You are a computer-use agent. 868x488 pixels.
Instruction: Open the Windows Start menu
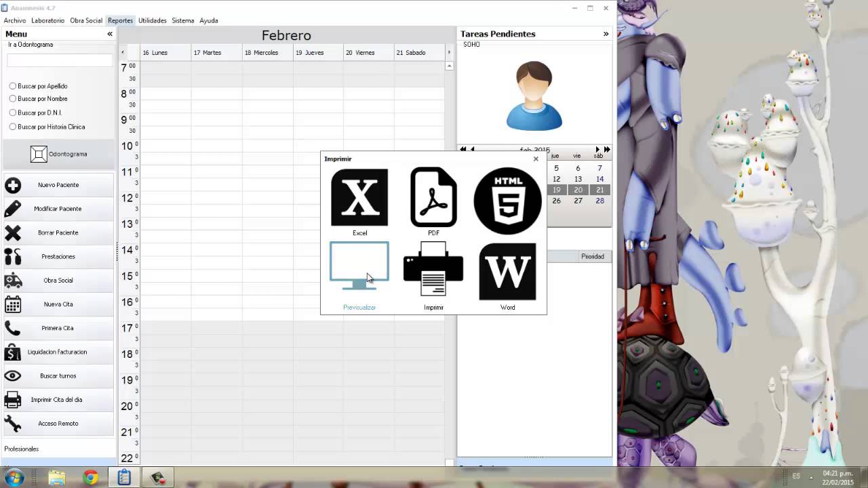(x=14, y=477)
